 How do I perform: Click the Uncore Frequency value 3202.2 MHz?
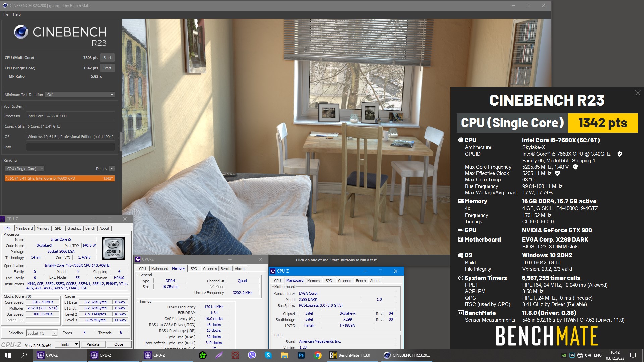(x=243, y=293)
